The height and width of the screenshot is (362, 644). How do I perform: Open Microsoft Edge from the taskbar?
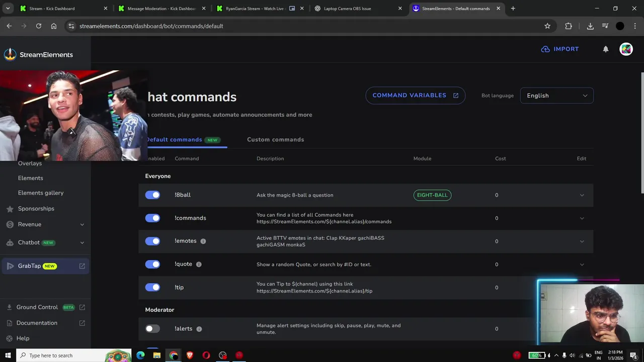pyautogui.click(x=140, y=355)
